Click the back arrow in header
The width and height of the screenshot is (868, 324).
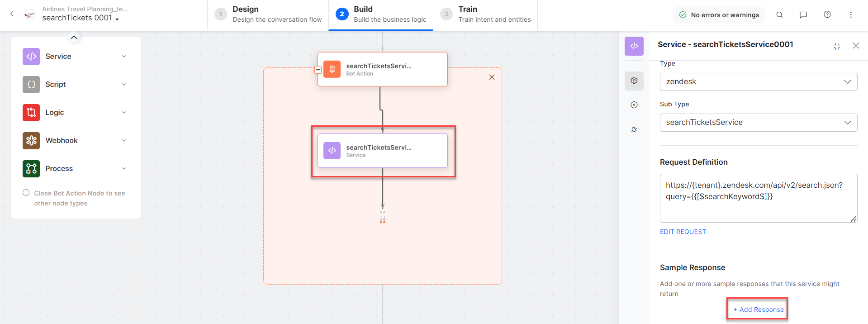tap(12, 14)
